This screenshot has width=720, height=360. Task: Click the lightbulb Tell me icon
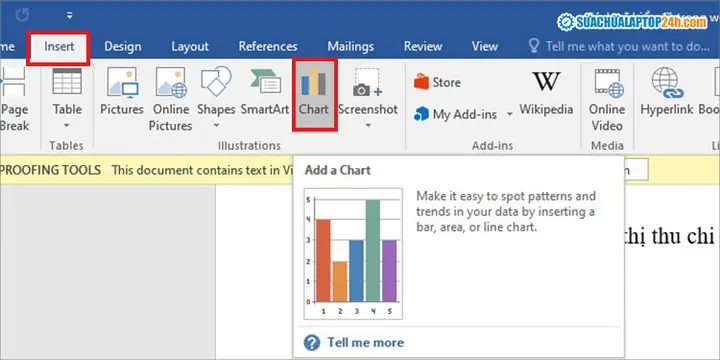[x=534, y=46]
